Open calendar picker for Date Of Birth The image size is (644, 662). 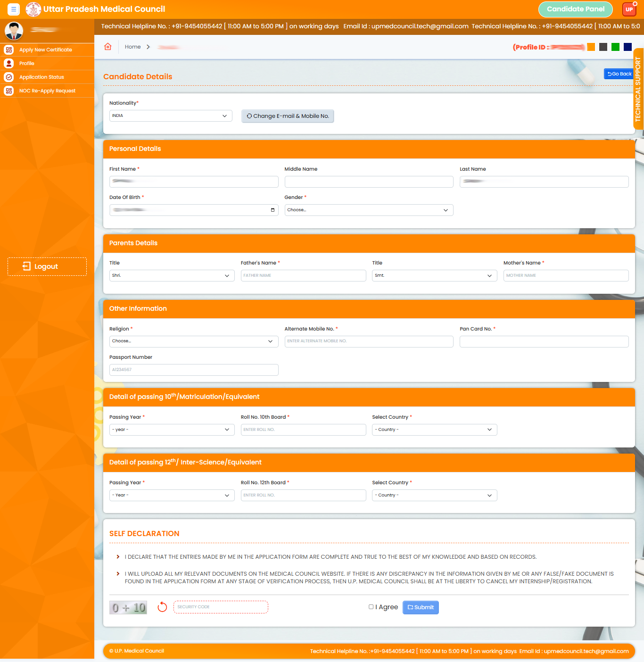272,210
